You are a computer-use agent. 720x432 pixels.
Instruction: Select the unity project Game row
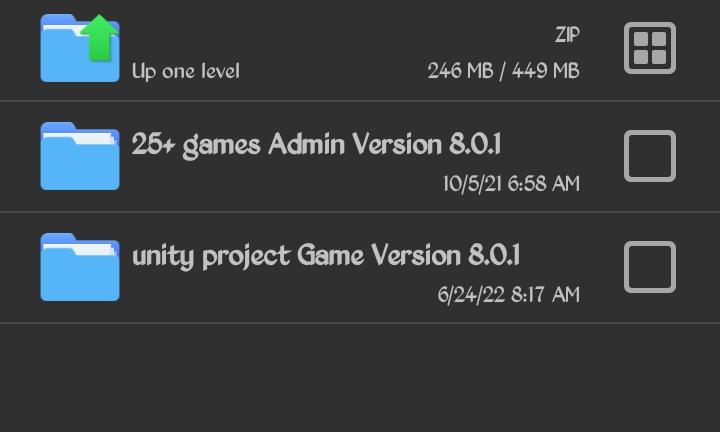pos(360,267)
